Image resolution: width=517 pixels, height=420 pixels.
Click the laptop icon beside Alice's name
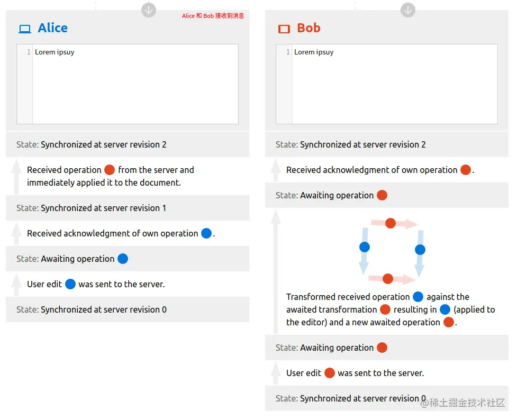pyautogui.click(x=25, y=29)
